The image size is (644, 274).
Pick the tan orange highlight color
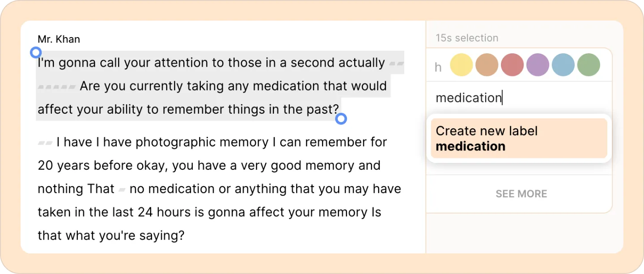[487, 65]
